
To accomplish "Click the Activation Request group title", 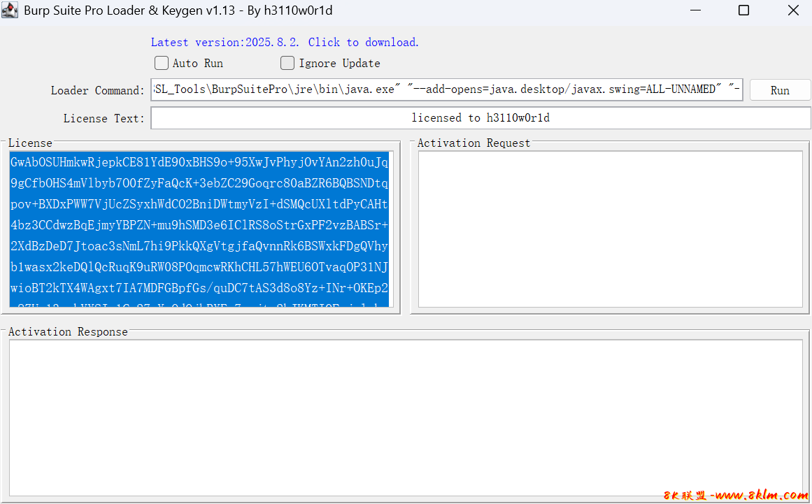I will [x=473, y=143].
